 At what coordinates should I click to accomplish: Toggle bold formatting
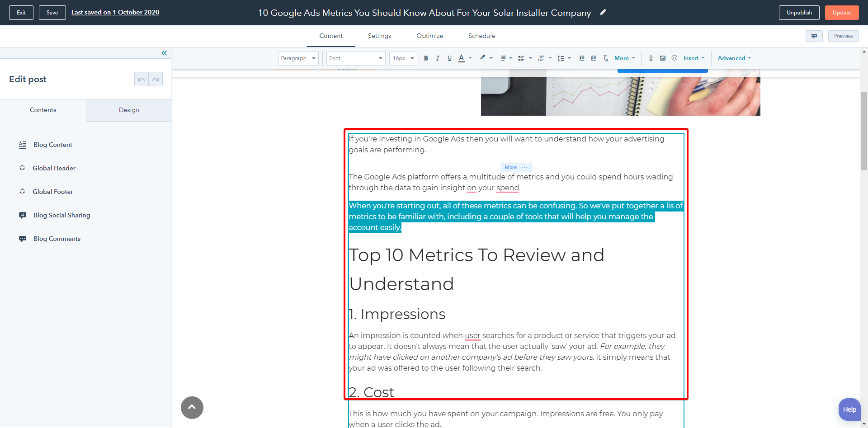tap(426, 58)
